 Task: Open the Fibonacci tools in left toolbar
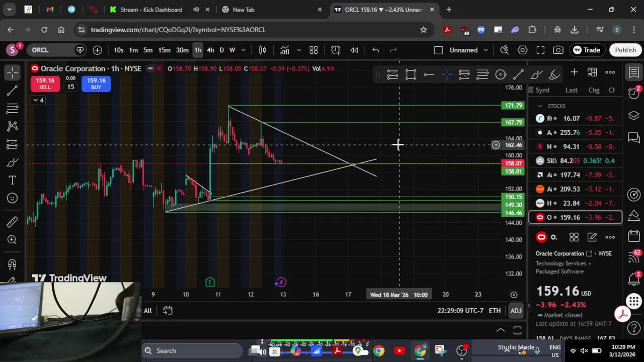coord(13,108)
